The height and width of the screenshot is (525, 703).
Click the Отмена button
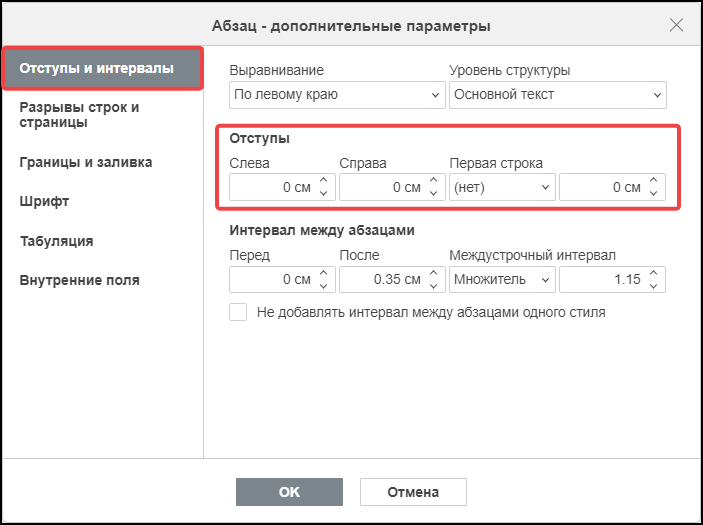click(413, 492)
